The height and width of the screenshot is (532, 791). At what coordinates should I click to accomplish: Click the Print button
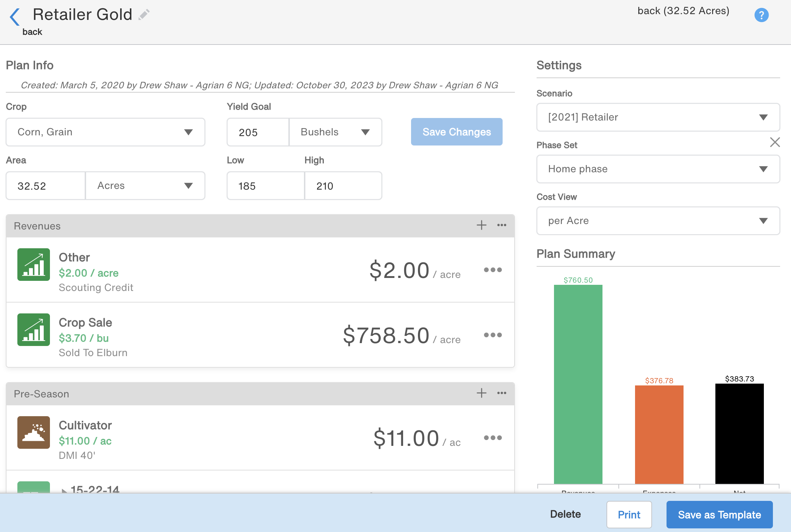pos(629,515)
